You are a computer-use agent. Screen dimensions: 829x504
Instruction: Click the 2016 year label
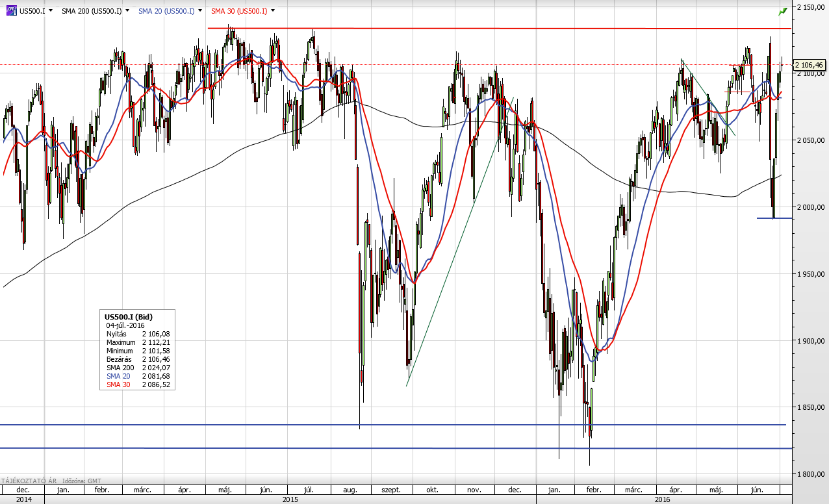click(663, 499)
